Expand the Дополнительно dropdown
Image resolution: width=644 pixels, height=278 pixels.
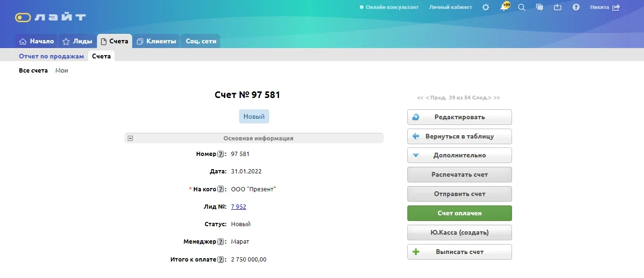(460, 155)
